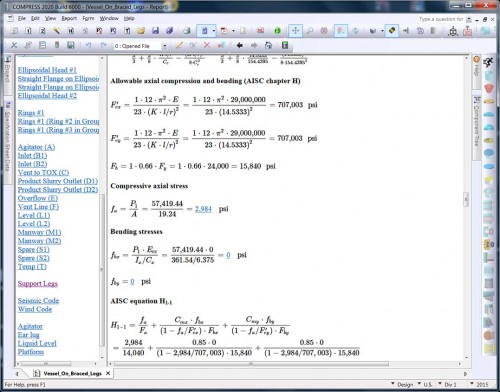This screenshot has height=392, width=500.
Task: Click the save all disks icon
Action: (169, 31)
